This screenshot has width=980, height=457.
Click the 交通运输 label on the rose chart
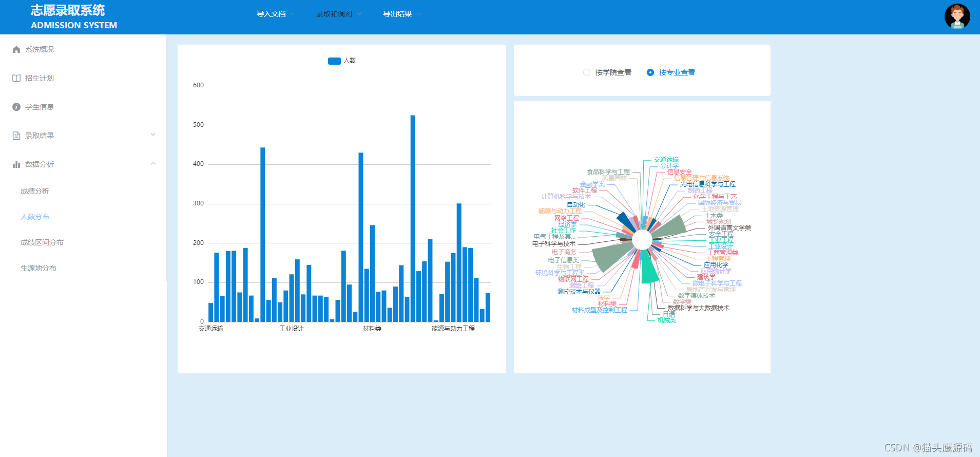click(666, 160)
